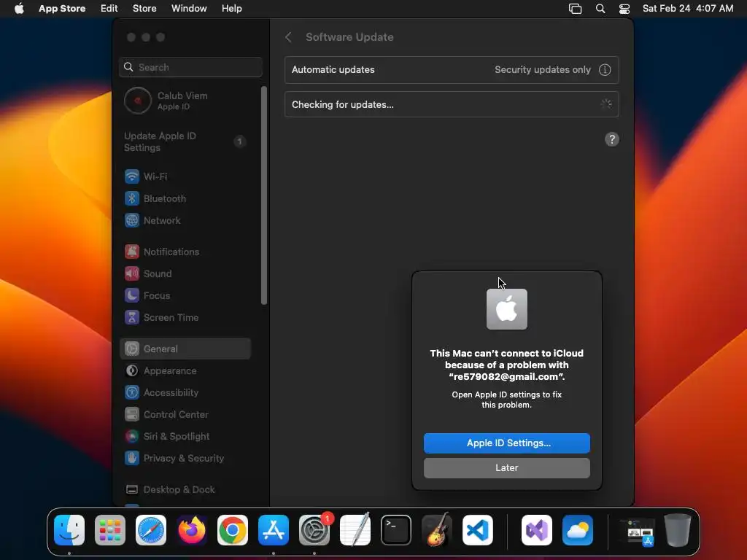Launch Google Chrome from the Dock
The image size is (747, 560).
click(x=233, y=530)
